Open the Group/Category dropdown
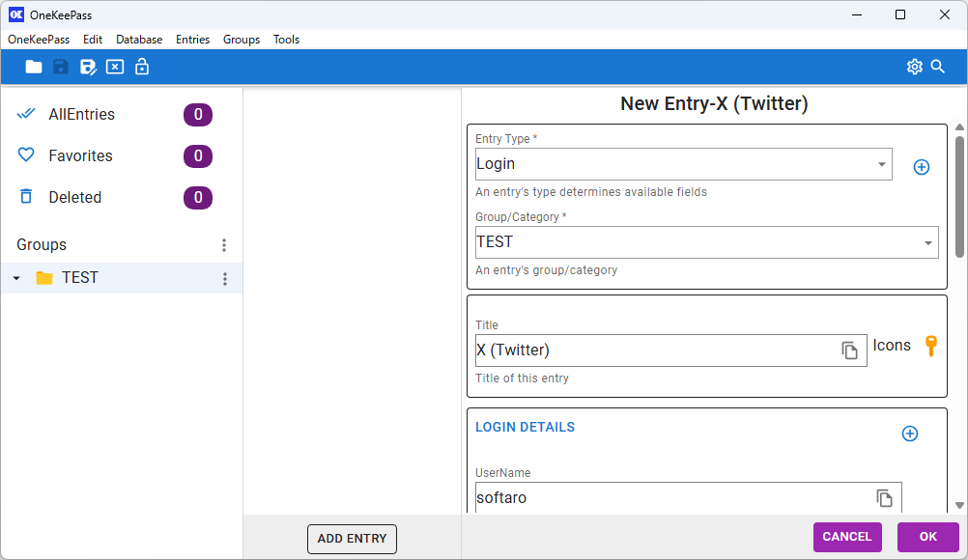 pos(927,242)
